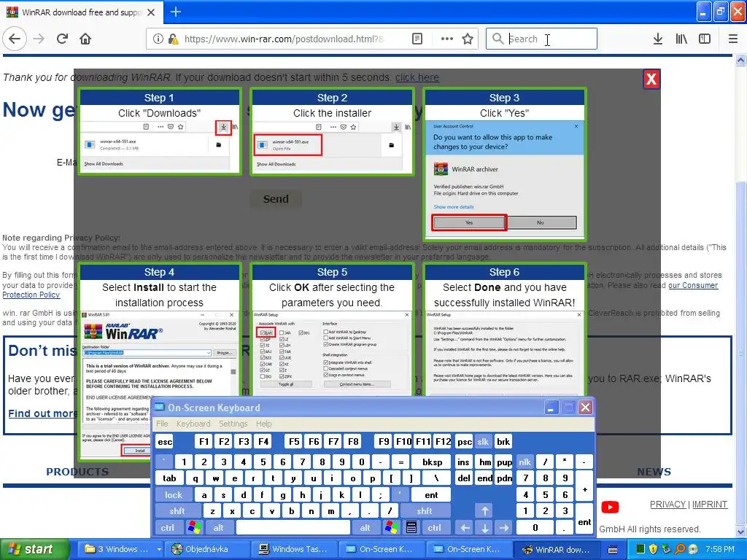Screen dimensions: 747x560
Task: Click the psc print screen key
Action: coord(464,441)
